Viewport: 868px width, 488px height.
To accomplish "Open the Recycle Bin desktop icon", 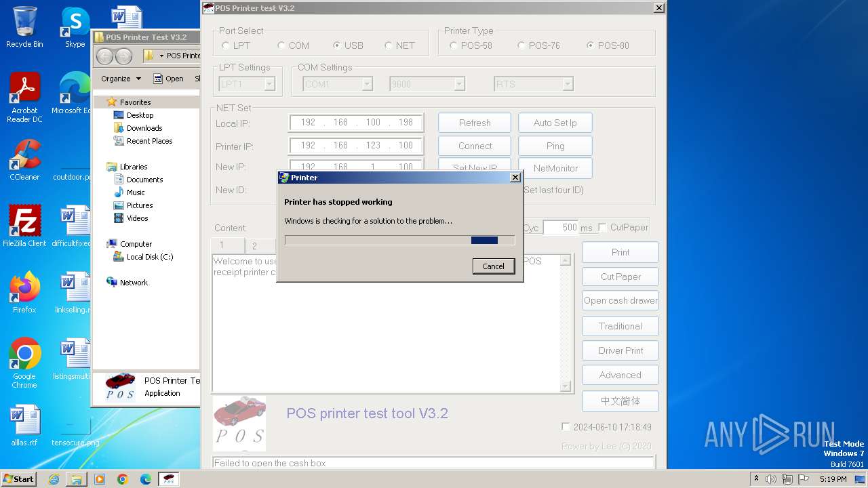I will 24,27.
